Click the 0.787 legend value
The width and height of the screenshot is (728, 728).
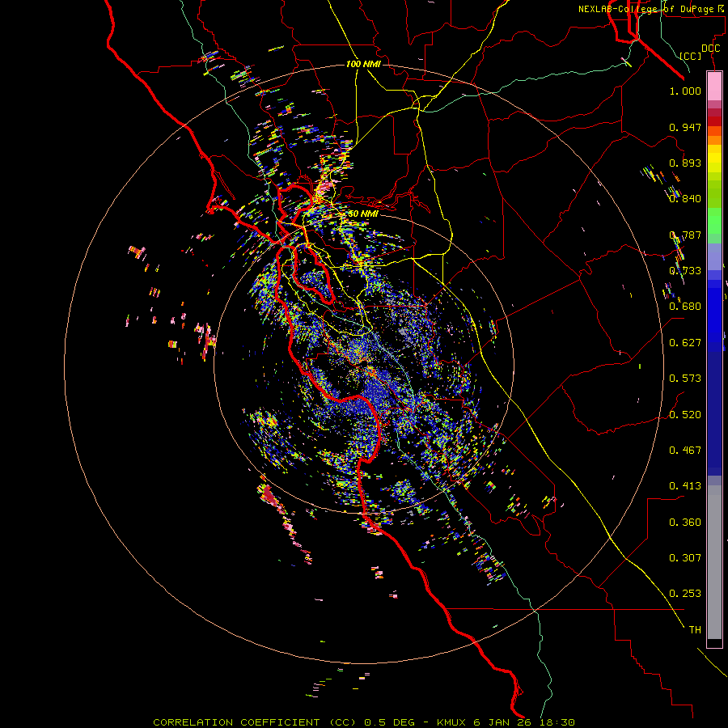coord(685,235)
